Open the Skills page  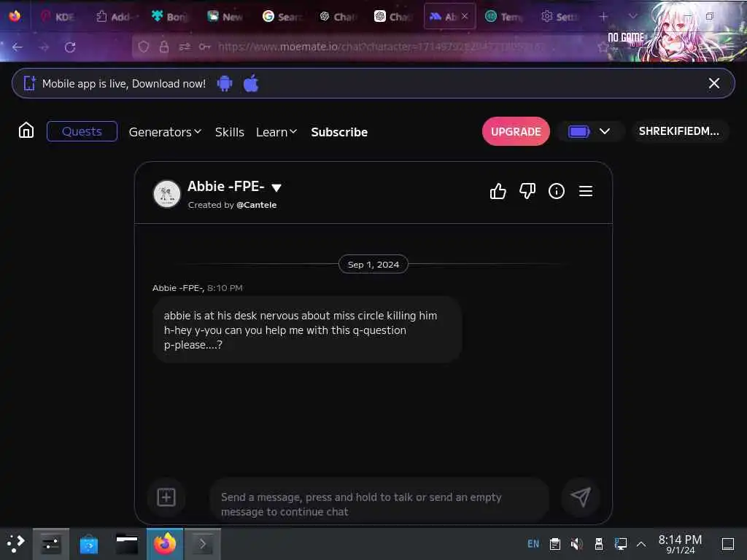coord(230,132)
